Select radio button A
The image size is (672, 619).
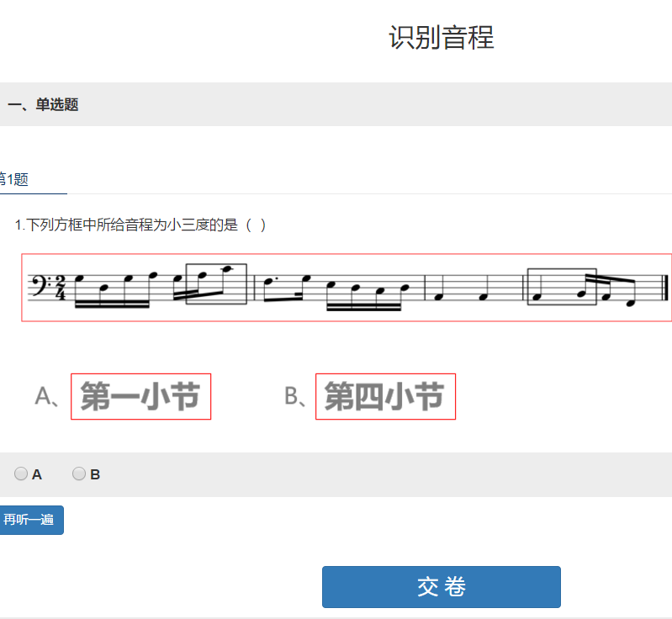pos(21,474)
